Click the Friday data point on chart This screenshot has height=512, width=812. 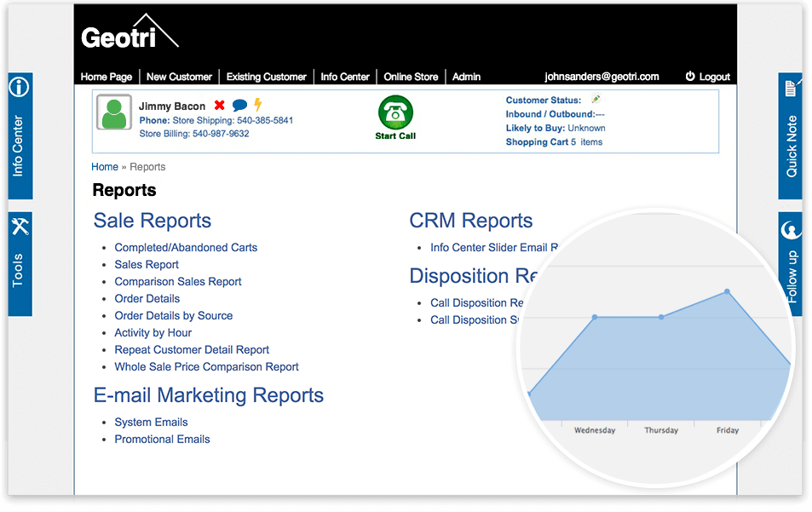(x=727, y=291)
